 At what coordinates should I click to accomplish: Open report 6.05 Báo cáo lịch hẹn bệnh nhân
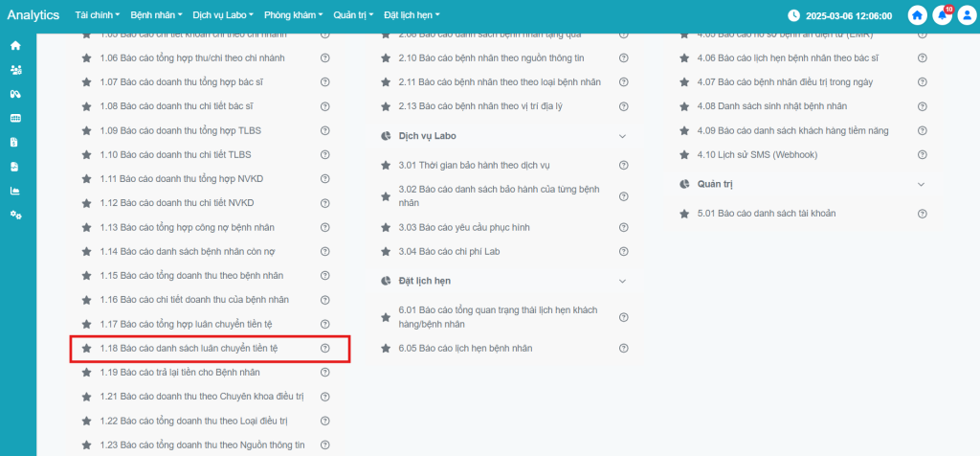tap(465, 348)
